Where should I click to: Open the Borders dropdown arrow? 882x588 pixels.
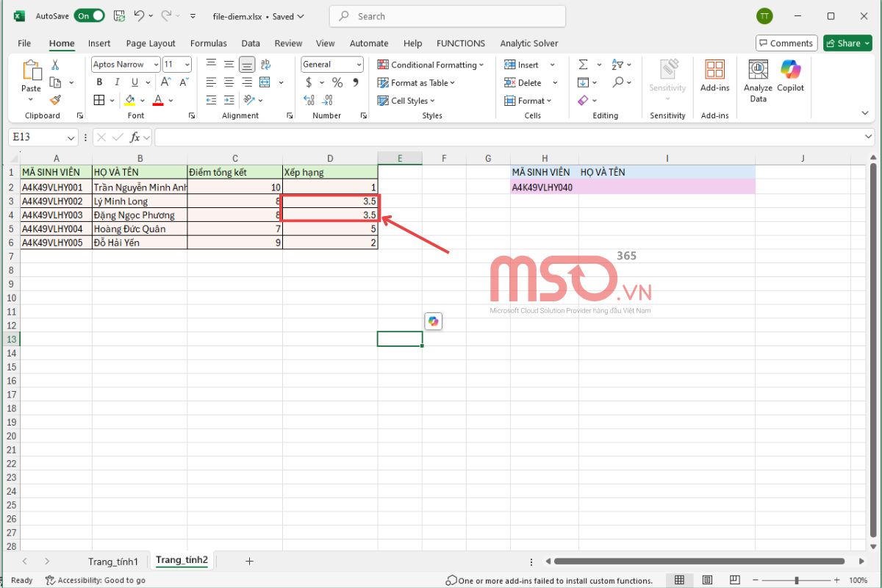112,100
